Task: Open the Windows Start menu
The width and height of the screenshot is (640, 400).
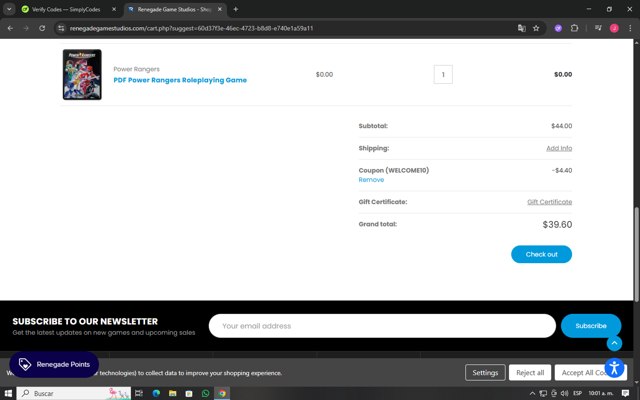Action: [x=8, y=393]
